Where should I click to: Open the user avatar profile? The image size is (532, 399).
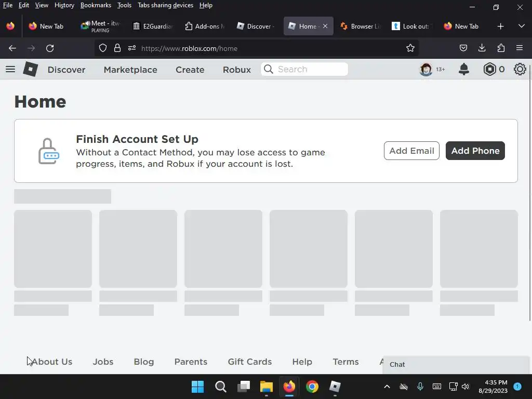pyautogui.click(x=426, y=69)
